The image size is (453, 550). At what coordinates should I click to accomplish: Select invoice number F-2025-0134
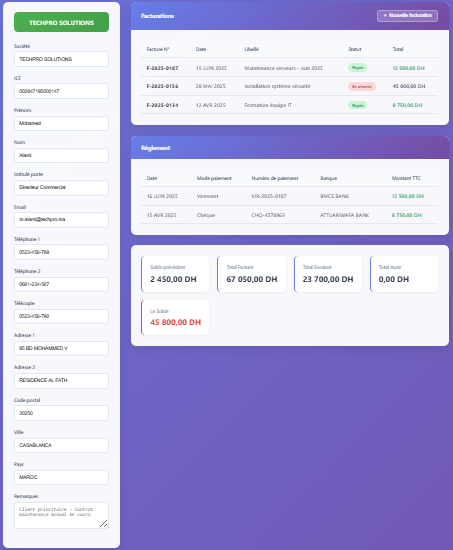click(162, 105)
